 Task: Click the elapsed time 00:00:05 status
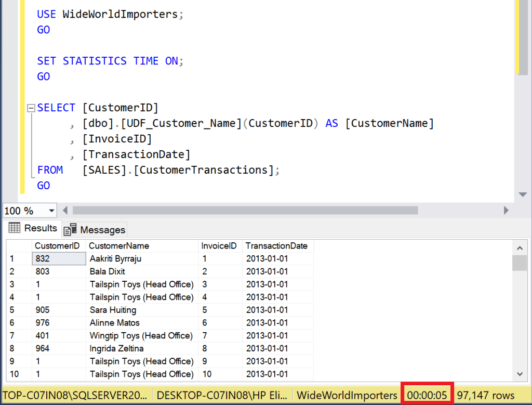pyautogui.click(x=427, y=395)
